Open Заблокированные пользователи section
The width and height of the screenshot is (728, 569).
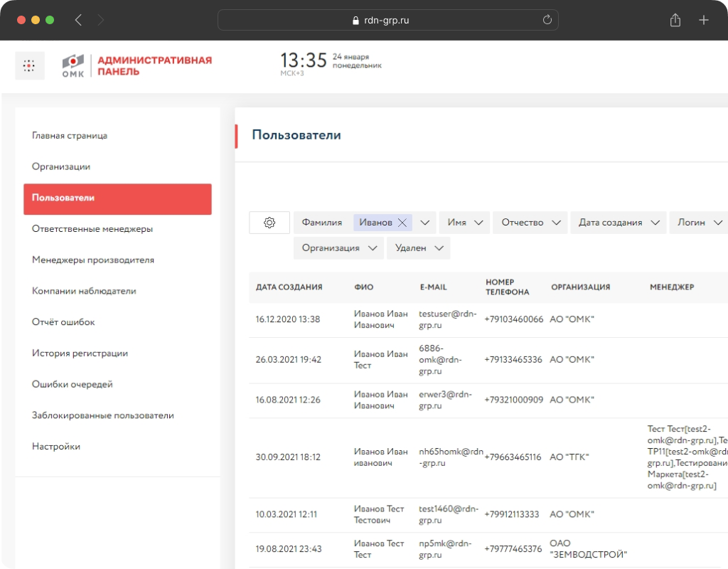pos(102,415)
